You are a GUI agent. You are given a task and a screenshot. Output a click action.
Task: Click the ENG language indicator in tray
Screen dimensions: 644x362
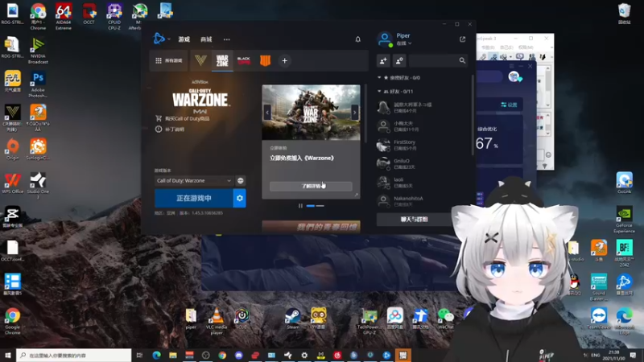click(596, 355)
